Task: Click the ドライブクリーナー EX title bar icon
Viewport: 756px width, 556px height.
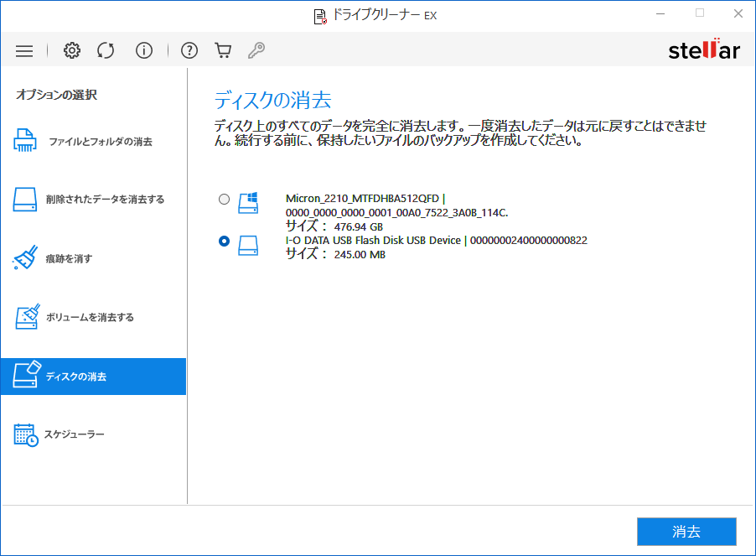Action: [321, 15]
